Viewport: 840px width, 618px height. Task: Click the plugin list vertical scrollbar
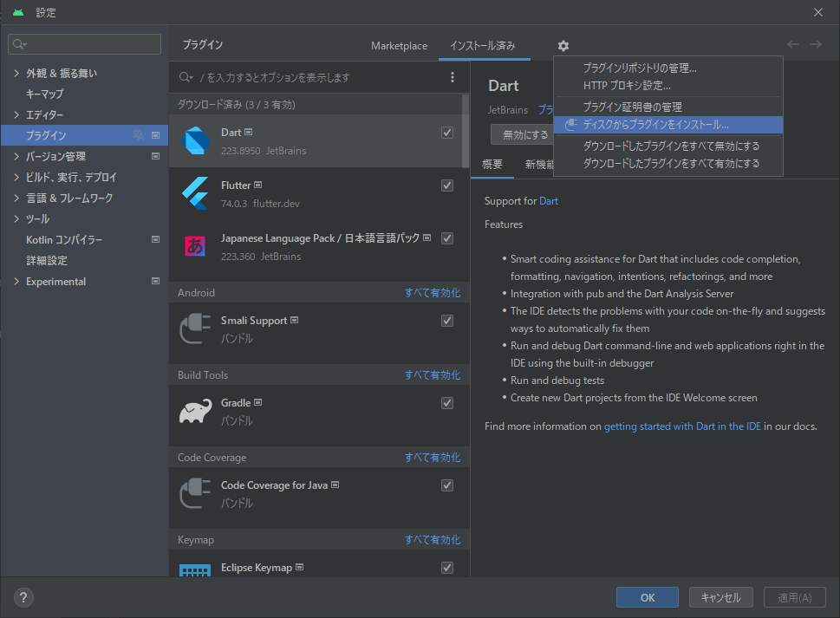coord(465,131)
